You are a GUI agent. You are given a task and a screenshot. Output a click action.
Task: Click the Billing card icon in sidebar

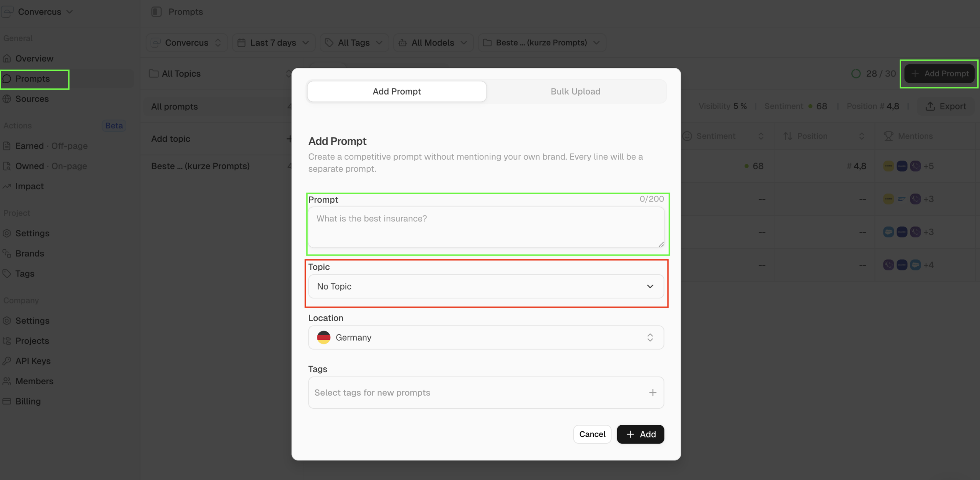(x=7, y=401)
